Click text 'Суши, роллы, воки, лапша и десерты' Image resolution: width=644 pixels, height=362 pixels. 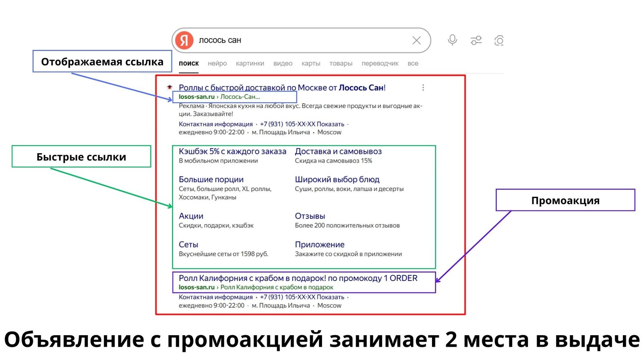coord(349,189)
